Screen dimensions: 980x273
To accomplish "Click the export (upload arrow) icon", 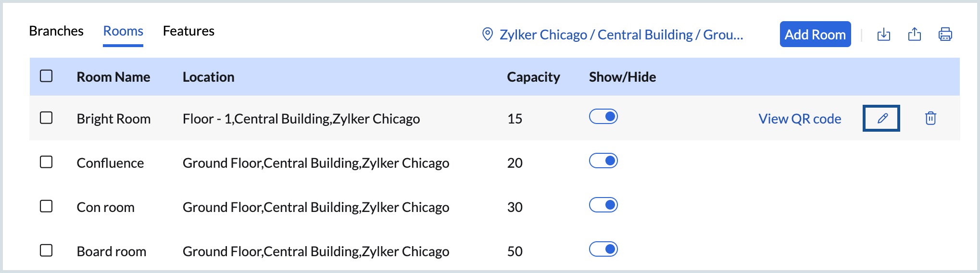I will (915, 35).
